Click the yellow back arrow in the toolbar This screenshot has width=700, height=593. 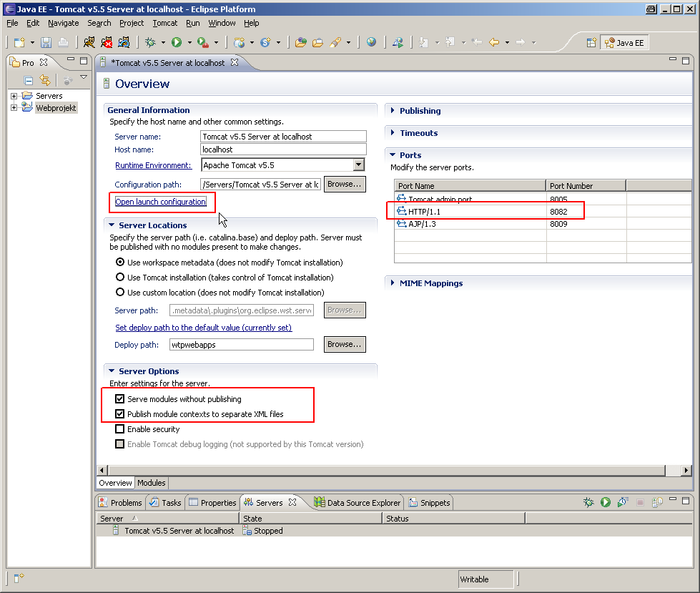[x=494, y=42]
